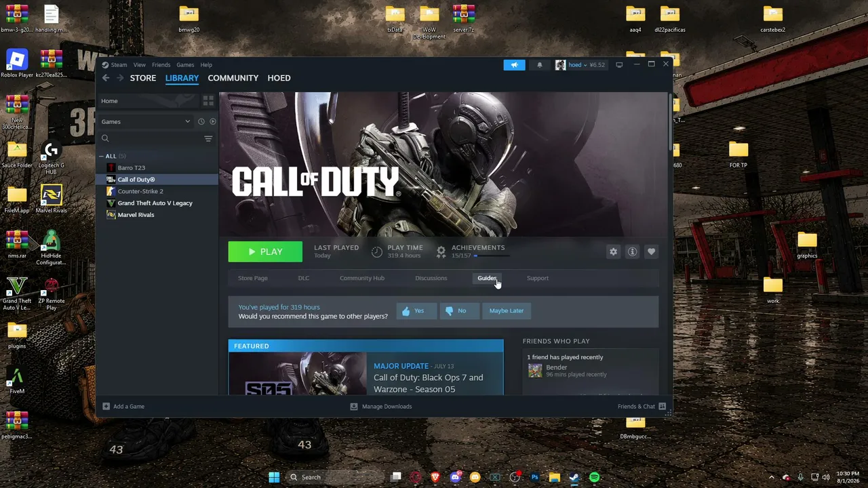Select Marvel Rivals in library list
This screenshot has height=488, width=868.
click(x=157, y=215)
